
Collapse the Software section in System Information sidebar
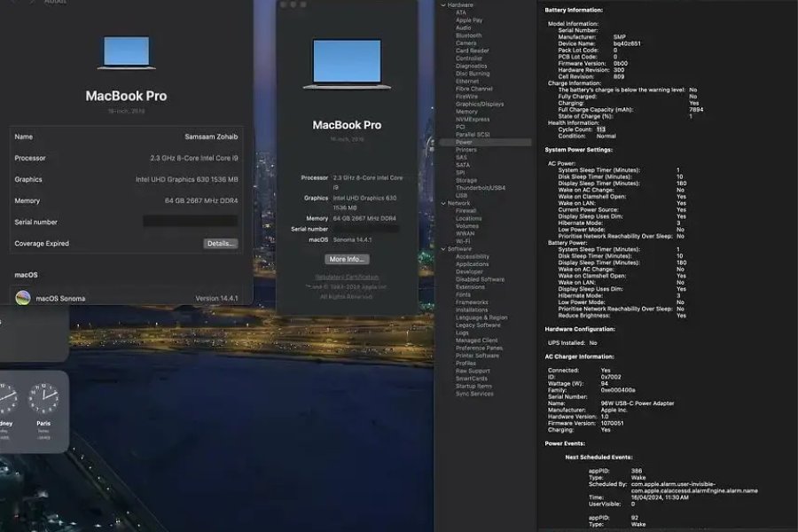(x=443, y=249)
